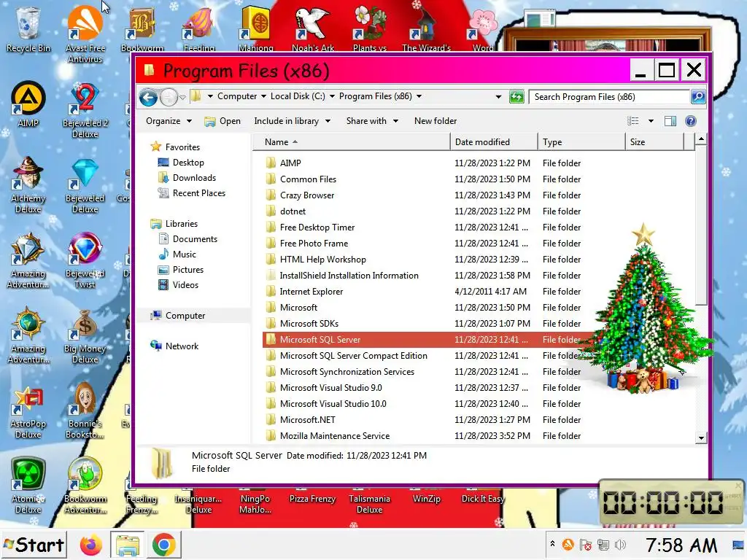The height and width of the screenshot is (560, 747).
Task: Click the Start button
Action: [34, 545]
